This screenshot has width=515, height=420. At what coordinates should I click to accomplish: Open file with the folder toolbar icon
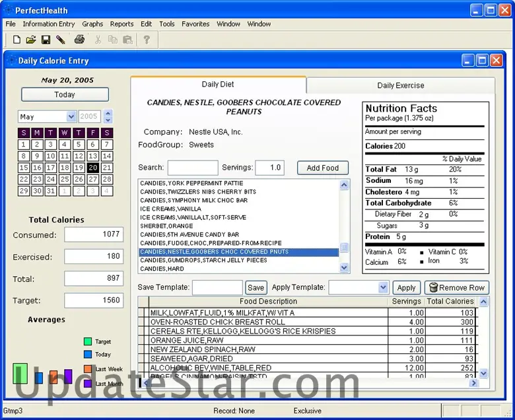[31, 40]
